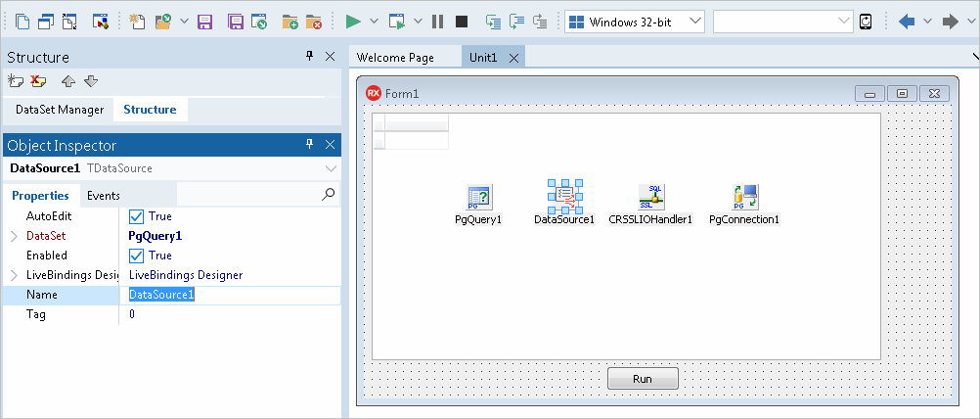The width and height of the screenshot is (980, 419).
Task: Save file with purple floppy icon
Action: [204, 22]
